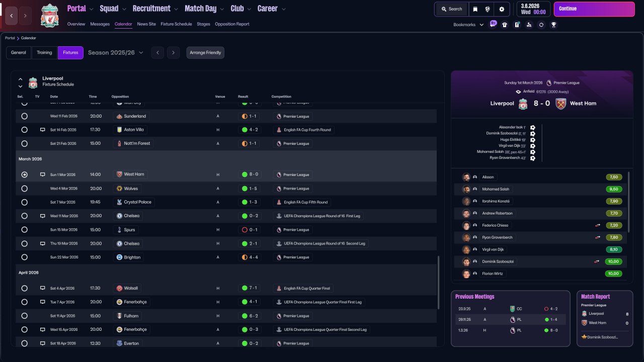Open the messages notification icon showing 9+

point(493,24)
